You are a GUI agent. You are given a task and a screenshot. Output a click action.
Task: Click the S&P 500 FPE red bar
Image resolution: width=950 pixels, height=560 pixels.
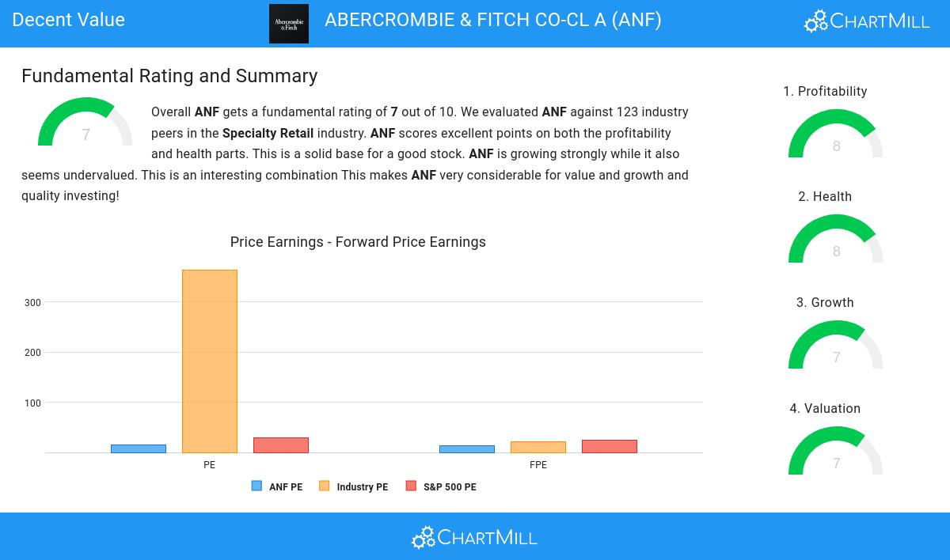tap(610, 447)
